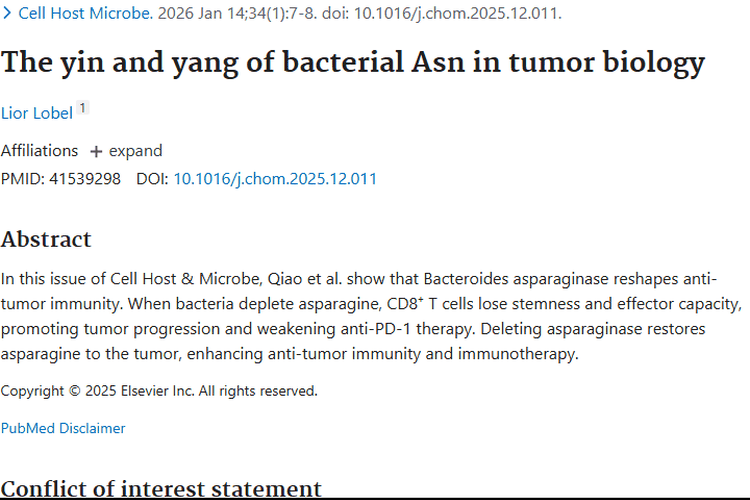Click the Conflict of interest statement heading
750x500 pixels.
(x=161, y=488)
